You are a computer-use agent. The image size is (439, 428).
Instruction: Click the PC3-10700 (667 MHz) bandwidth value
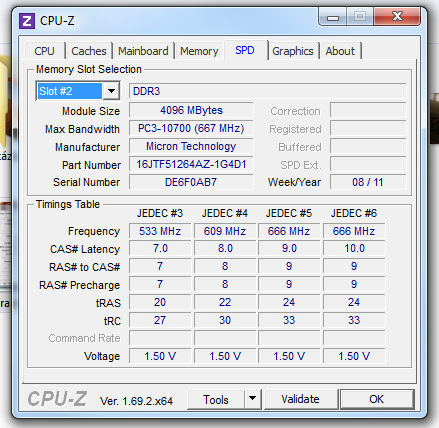(191, 128)
